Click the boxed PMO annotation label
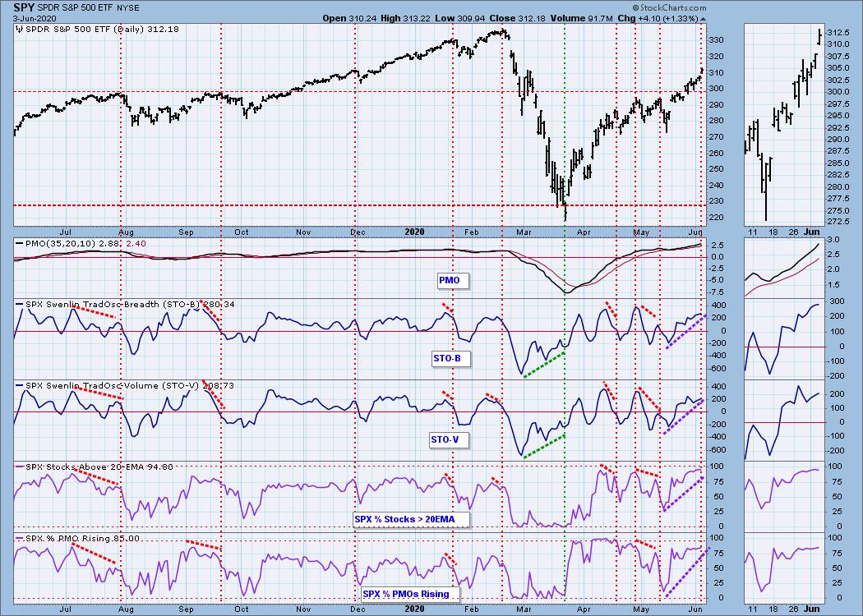This screenshot has width=863, height=616. click(453, 281)
